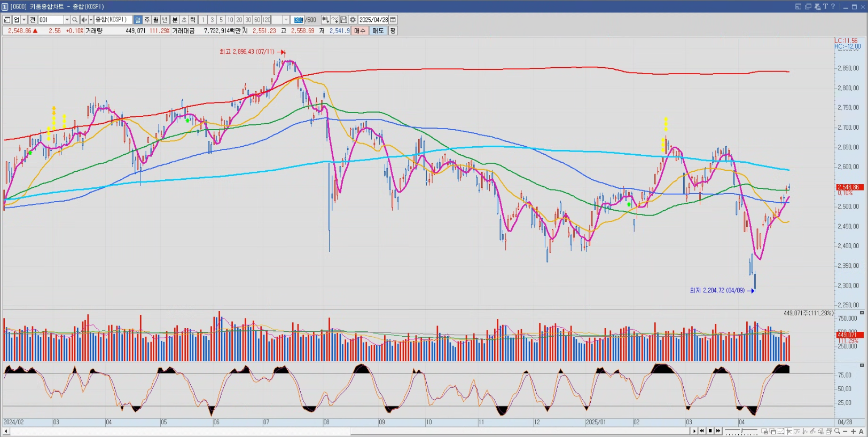Select the 월 (monthly) period toggle
The height and width of the screenshot is (437, 868).
tap(156, 20)
